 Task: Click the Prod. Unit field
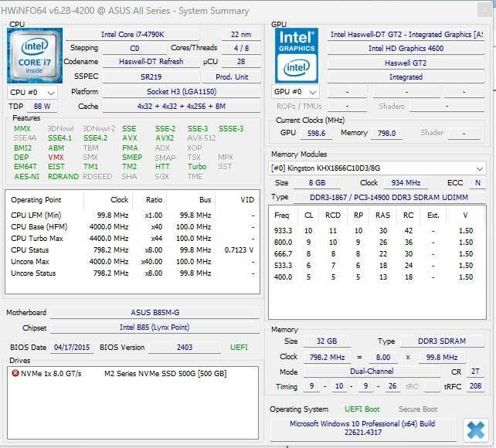[x=232, y=76]
